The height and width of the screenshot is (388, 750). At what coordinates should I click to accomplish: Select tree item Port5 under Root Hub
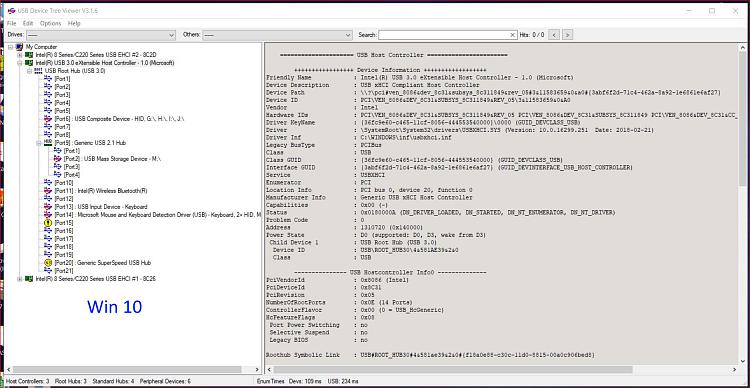(62, 111)
